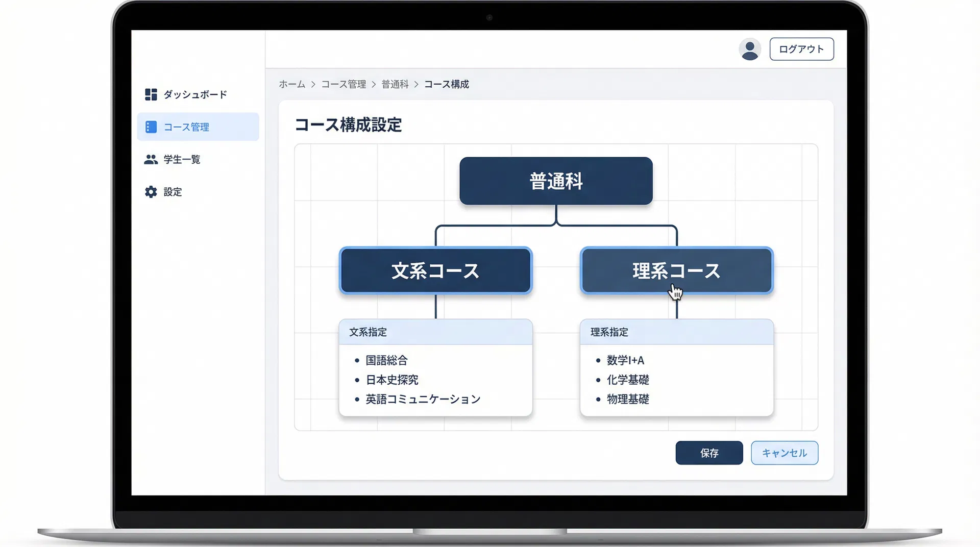Open 普通科 from the breadcrumb trail
Screen dimensions: 980x547
[395, 84]
